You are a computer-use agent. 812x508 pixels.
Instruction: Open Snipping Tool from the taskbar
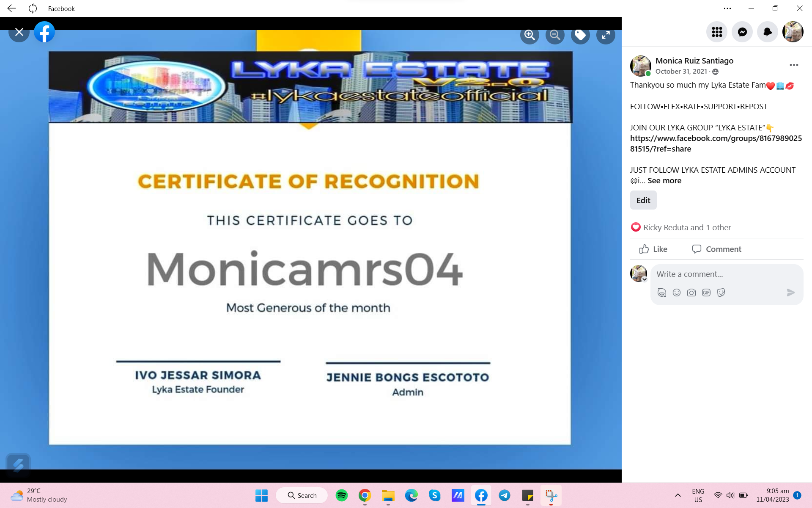click(551, 495)
